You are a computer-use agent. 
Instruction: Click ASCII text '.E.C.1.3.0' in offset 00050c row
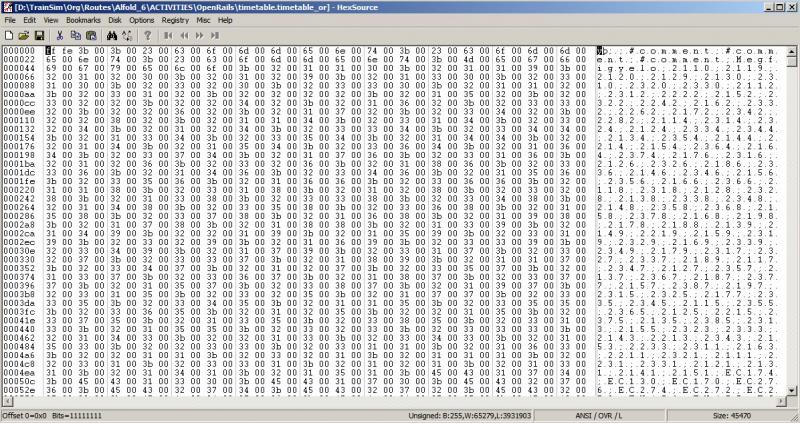(630, 381)
